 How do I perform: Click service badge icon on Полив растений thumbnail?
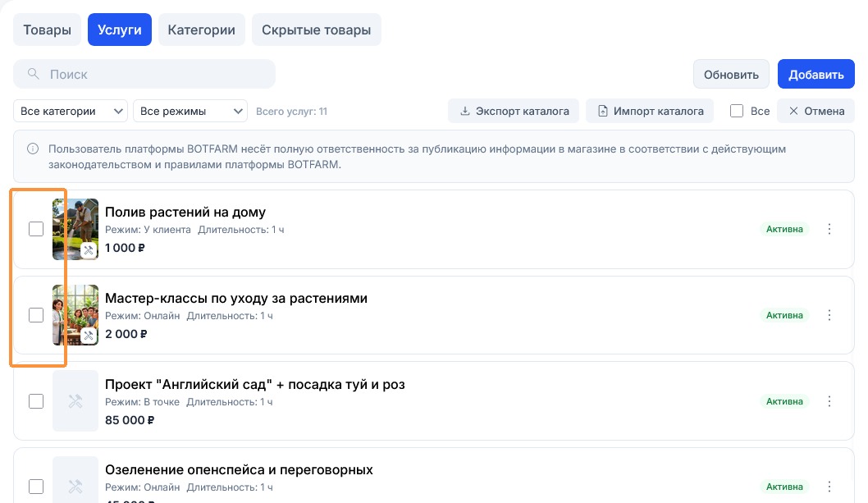point(89,250)
